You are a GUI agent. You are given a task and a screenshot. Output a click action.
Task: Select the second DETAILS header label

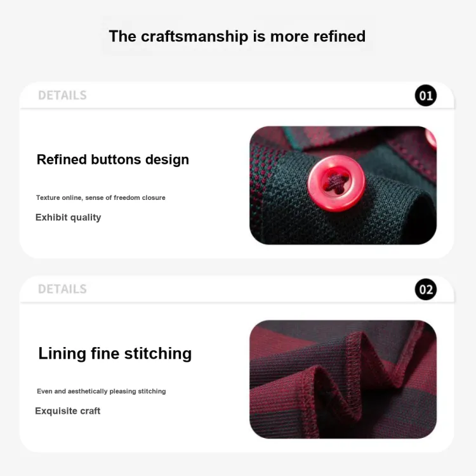[62, 289]
